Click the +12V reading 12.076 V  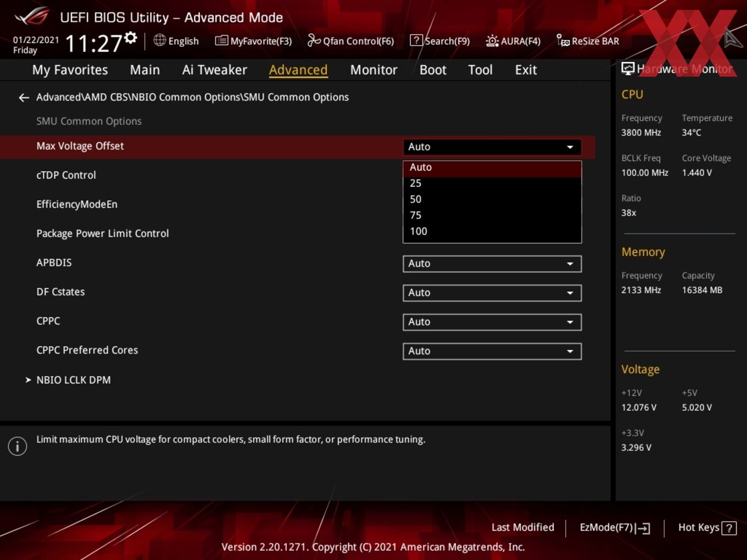point(639,408)
